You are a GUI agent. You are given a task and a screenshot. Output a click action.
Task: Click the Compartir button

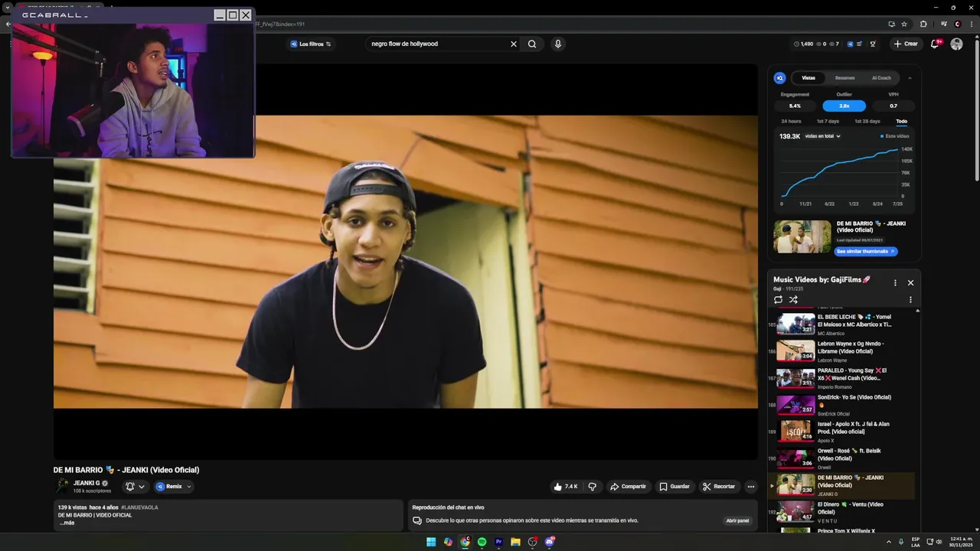coord(628,487)
